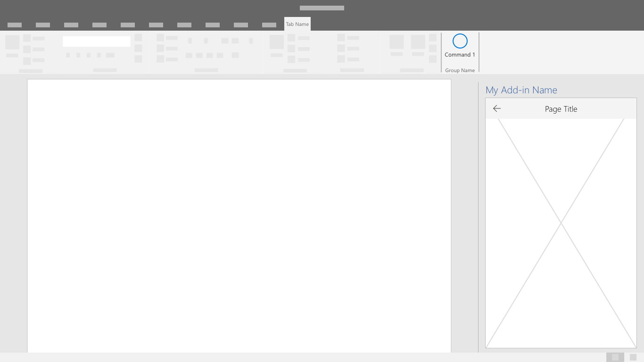
Task: Click the large icon at the left of the fourth ribbon group
Action: [276, 43]
